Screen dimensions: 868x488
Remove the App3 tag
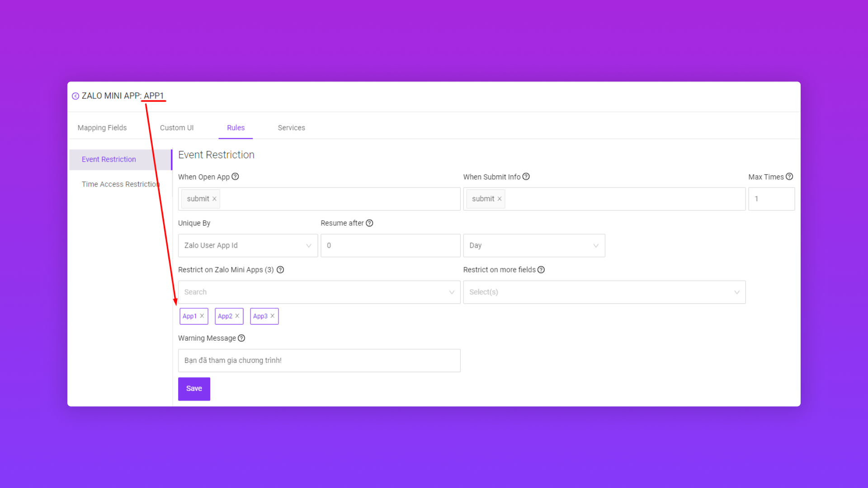[x=273, y=316]
